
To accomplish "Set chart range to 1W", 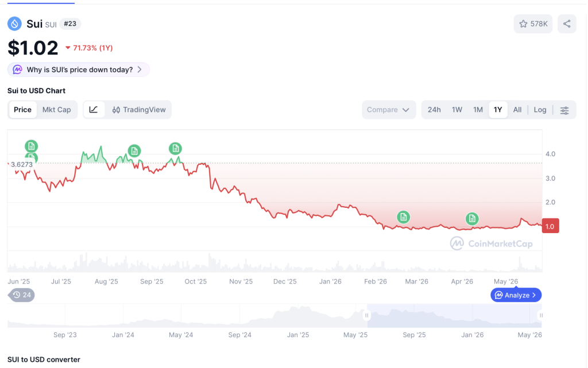I will [457, 110].
